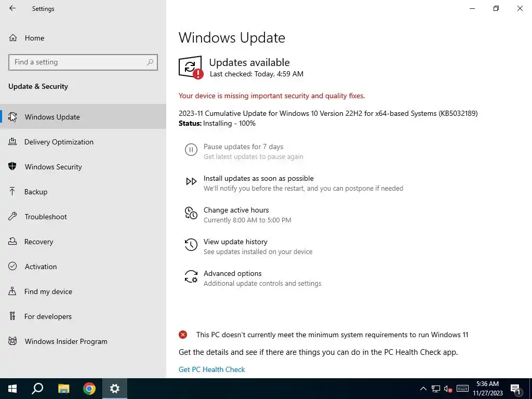Screen dimensions: 532x399
Task: Open Find my device settings
Action: click(83, 291)
